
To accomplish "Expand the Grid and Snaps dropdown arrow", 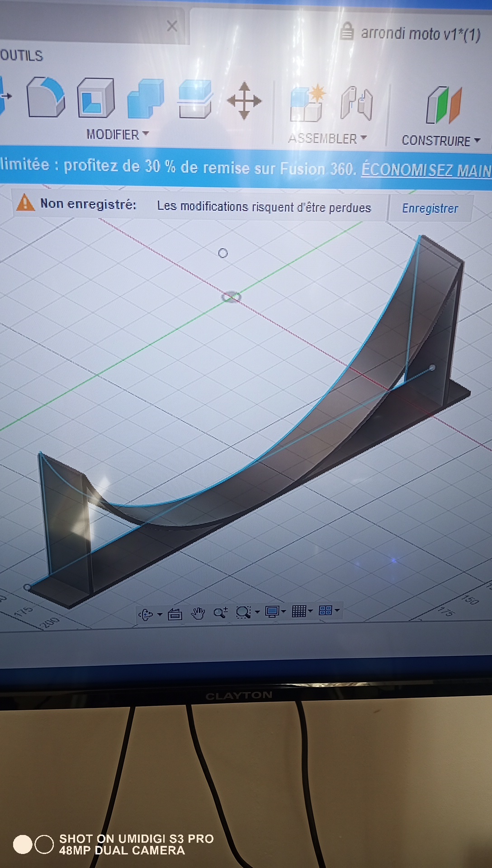I will [310, 611].
